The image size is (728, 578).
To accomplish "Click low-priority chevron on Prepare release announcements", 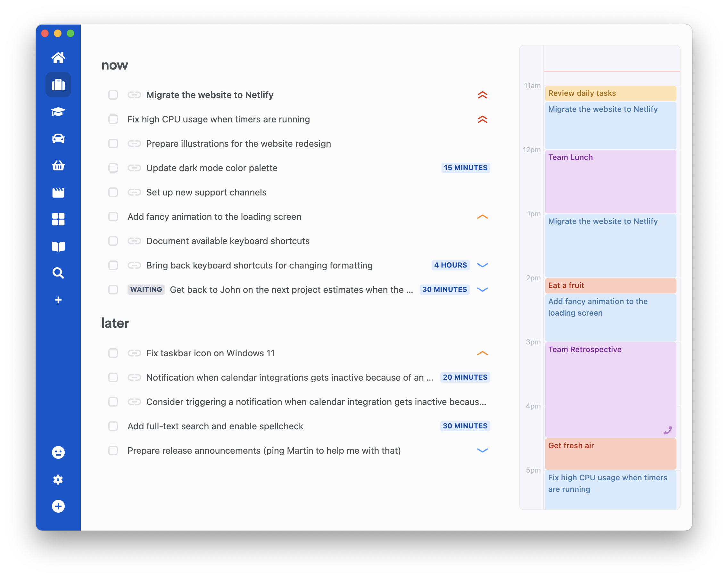I will point(482,450).
